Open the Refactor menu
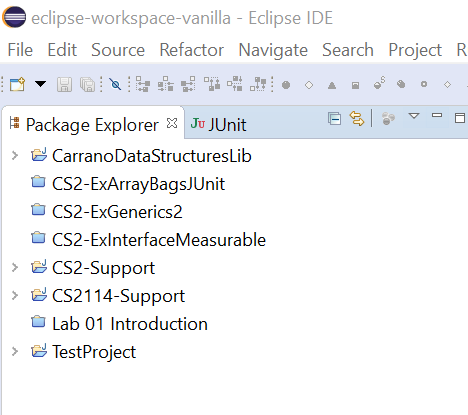 192,50
